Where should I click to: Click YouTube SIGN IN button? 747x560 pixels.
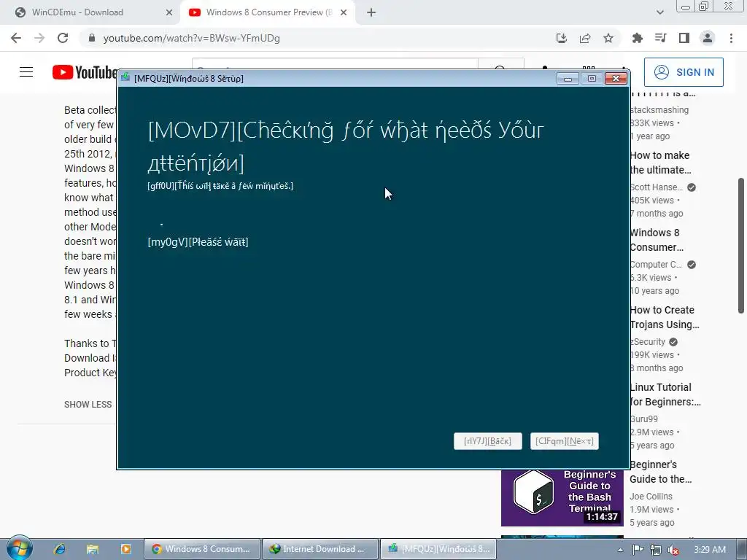click(x=684, y=72)
